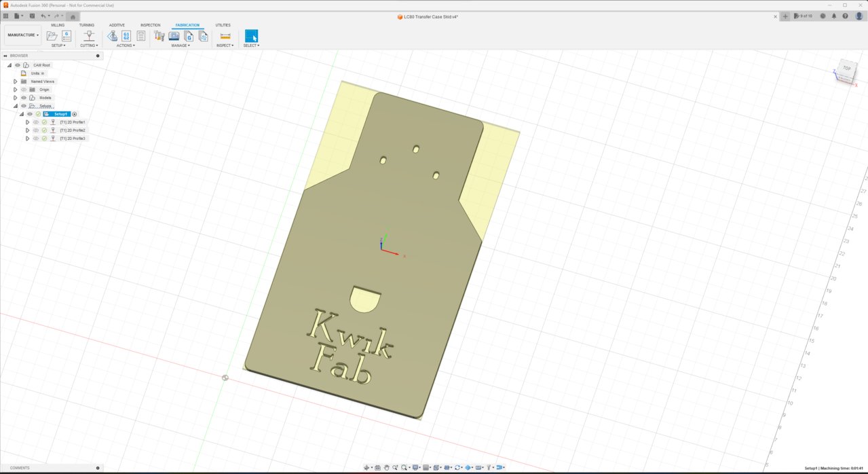The image size is (868, 474).
Task: Click the Measure ruler icon
Action: (x=225, y=36)
